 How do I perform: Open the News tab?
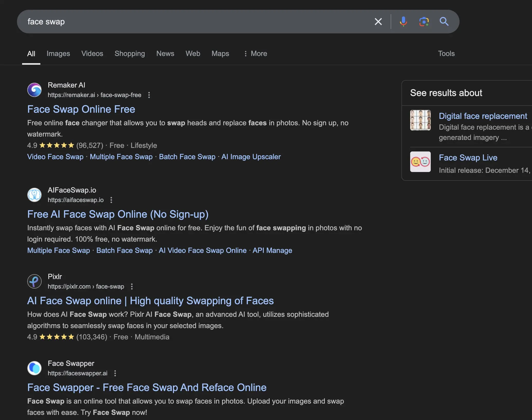(165, 54)
